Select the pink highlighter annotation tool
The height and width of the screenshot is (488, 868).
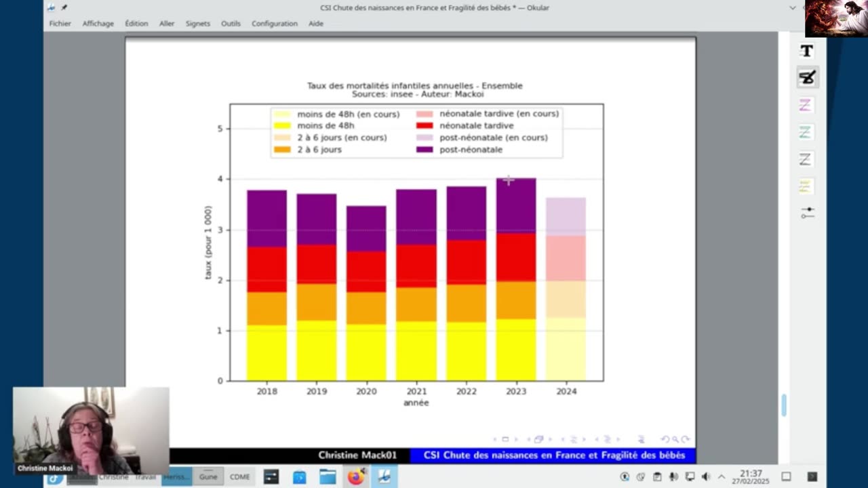pyautogui.click(x=805, y=105)
